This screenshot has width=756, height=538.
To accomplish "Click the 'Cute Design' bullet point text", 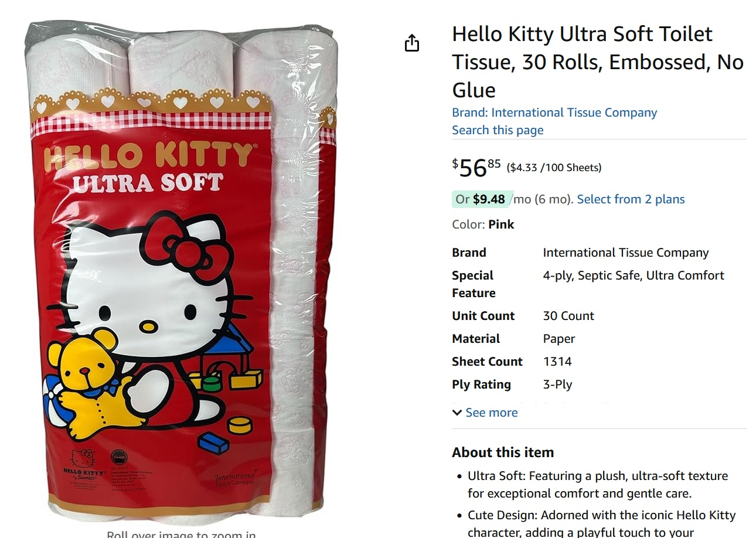I will [601, 523].
